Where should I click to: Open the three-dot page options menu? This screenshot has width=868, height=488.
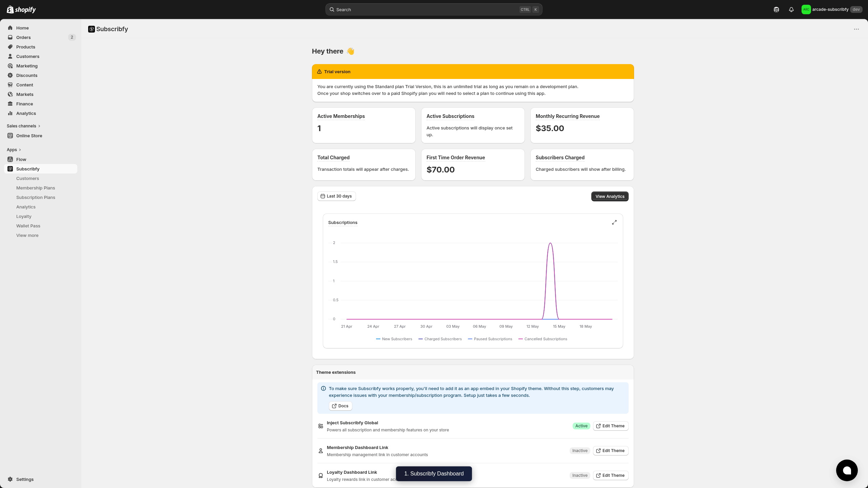click(856, 29)
